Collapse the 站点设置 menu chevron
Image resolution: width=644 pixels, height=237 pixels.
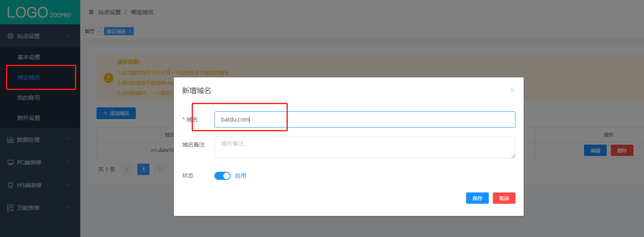68,36
